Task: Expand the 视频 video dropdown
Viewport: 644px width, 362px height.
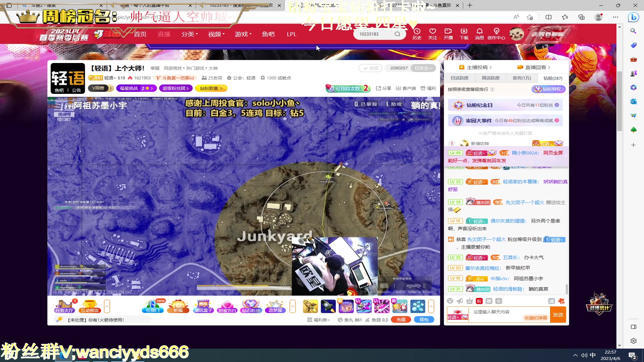Action: pyautogui.click(x=216, y=34)
